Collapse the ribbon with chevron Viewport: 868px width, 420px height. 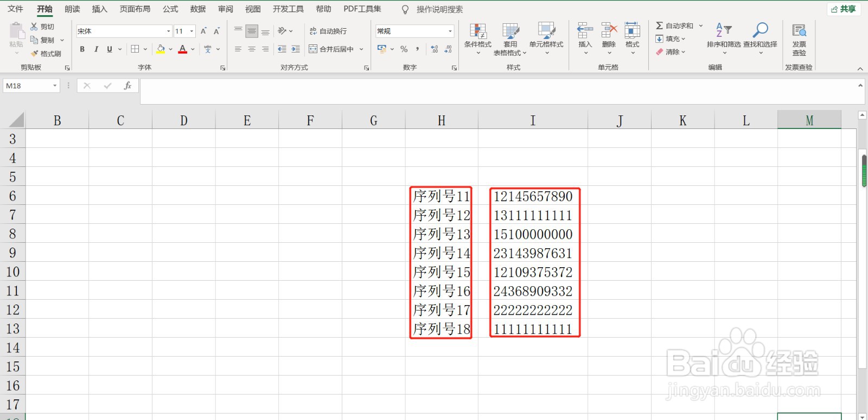860,69
